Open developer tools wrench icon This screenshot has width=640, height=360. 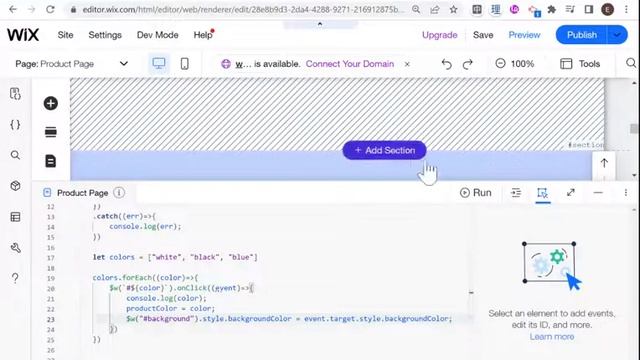15,248
